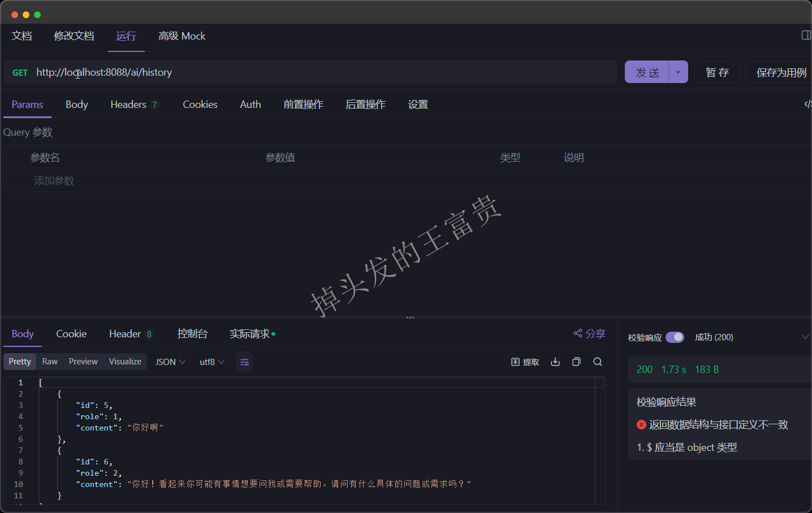Copy response body with copy icon
Viewport: 812px width, 513px height.
click(x=576, y=362)
